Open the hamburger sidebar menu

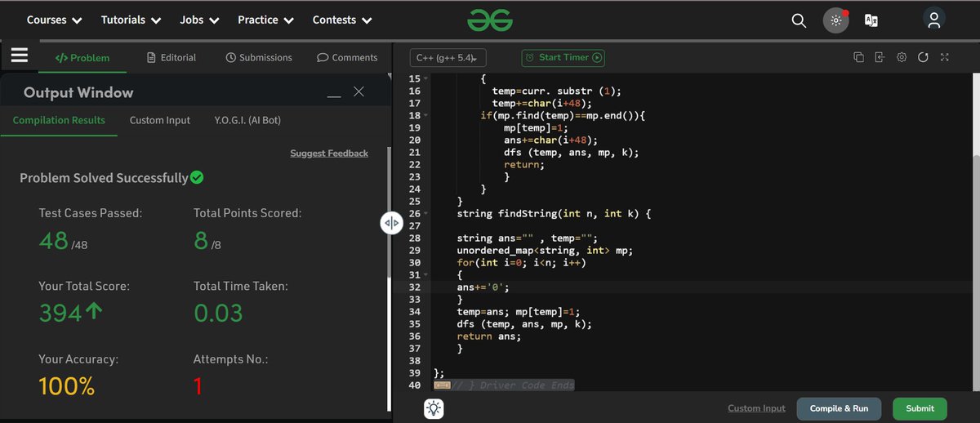pyautogui.click(x=20, y=55)
